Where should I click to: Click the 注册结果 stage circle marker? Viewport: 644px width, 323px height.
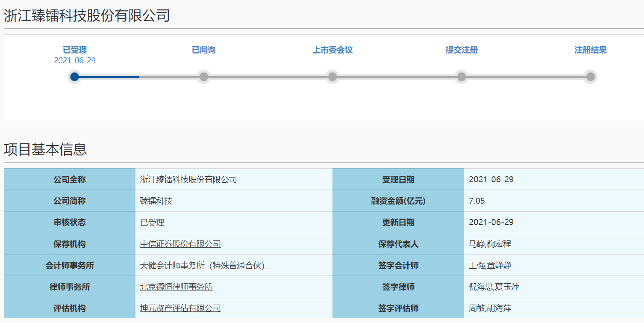(x=591, y=77)
